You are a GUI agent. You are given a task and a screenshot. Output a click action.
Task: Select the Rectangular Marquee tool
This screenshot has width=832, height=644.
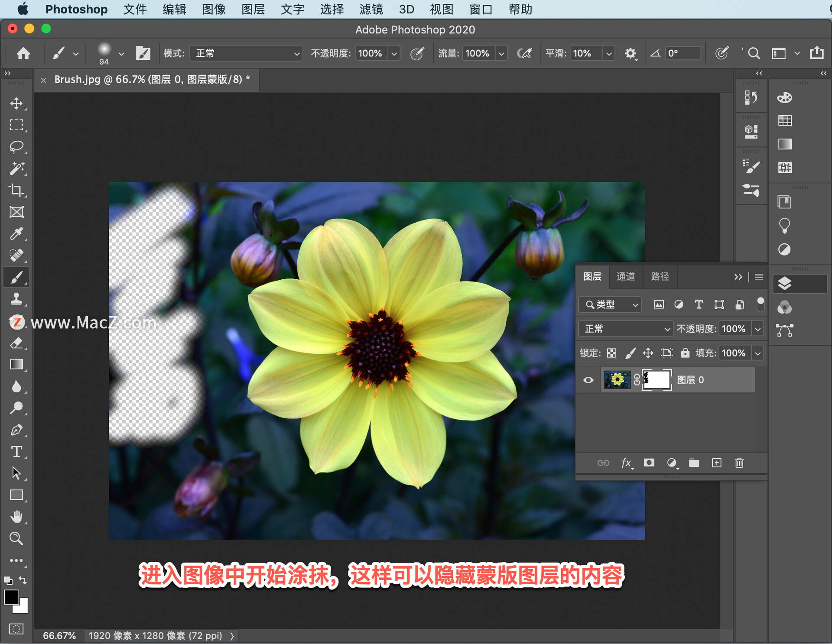16,125
